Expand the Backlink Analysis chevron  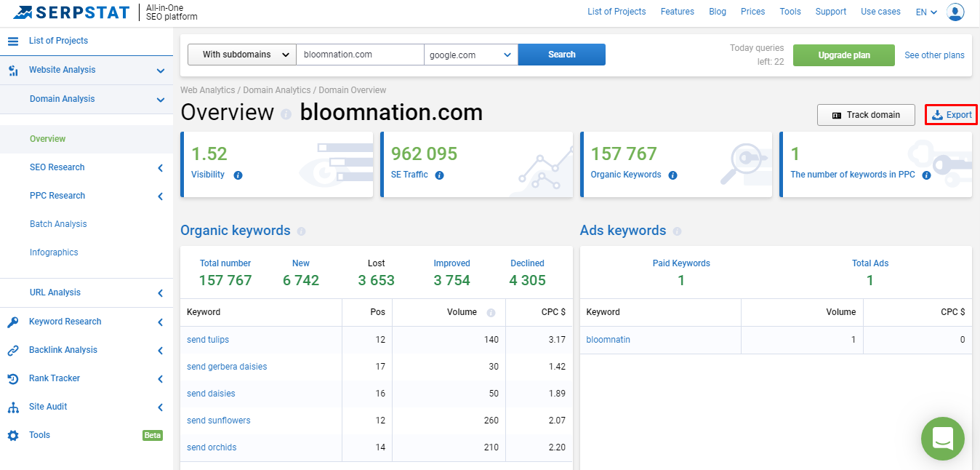click(x=161, y=350)
